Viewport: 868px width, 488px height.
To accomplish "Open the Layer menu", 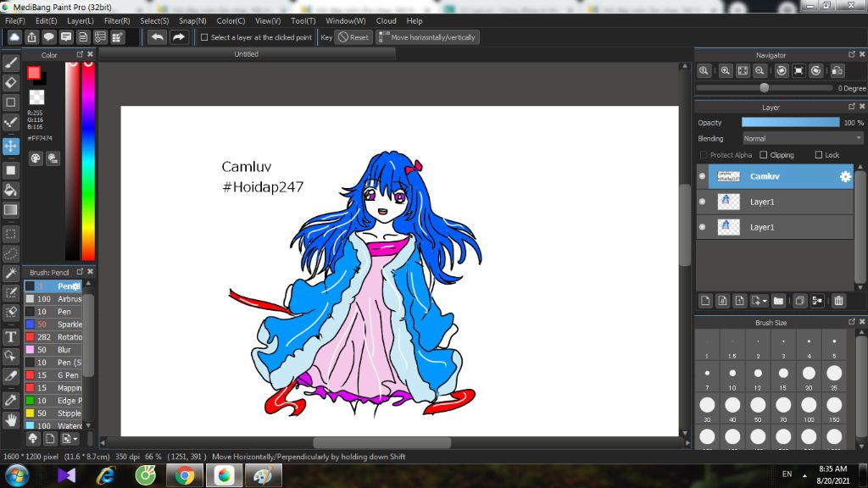I will 81,21.
